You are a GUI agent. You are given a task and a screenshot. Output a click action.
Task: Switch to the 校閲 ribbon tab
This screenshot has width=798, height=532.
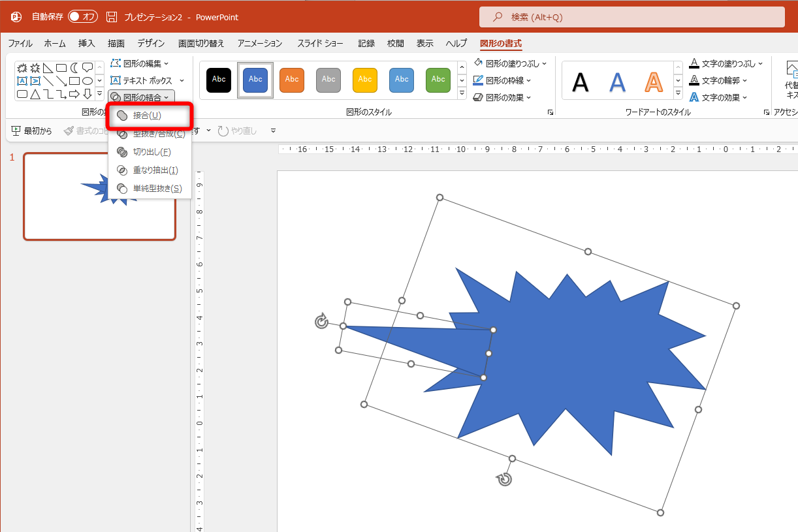395,43
